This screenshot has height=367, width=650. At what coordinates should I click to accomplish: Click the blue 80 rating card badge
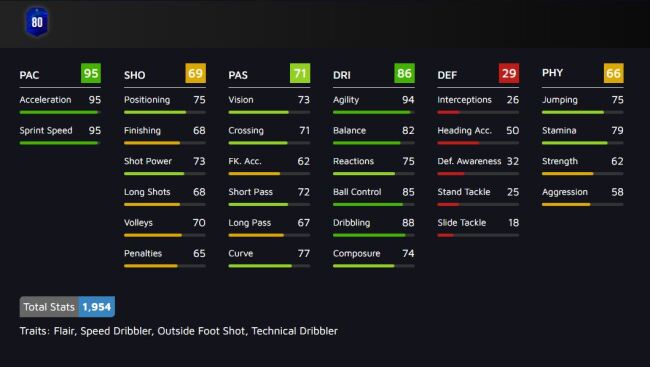(x=37, y=22)
